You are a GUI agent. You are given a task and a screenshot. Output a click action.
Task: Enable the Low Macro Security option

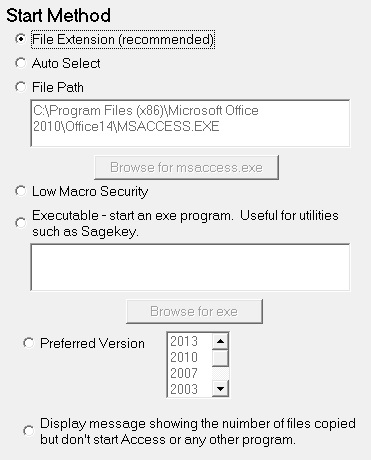(20, 191)
